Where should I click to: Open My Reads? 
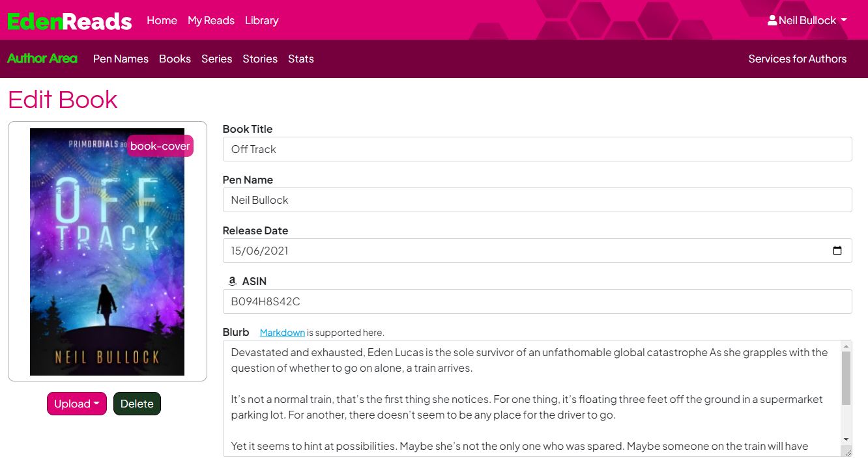point(211,20)
